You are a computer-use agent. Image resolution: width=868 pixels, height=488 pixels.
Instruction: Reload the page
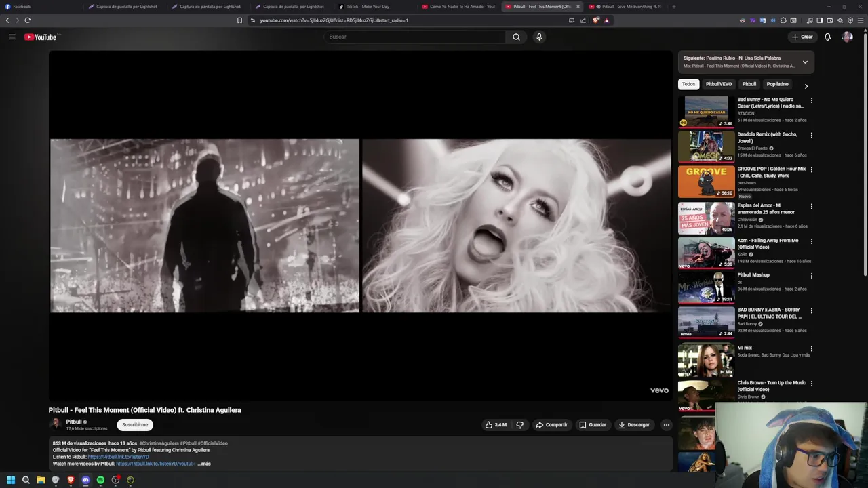coord(28,20)
